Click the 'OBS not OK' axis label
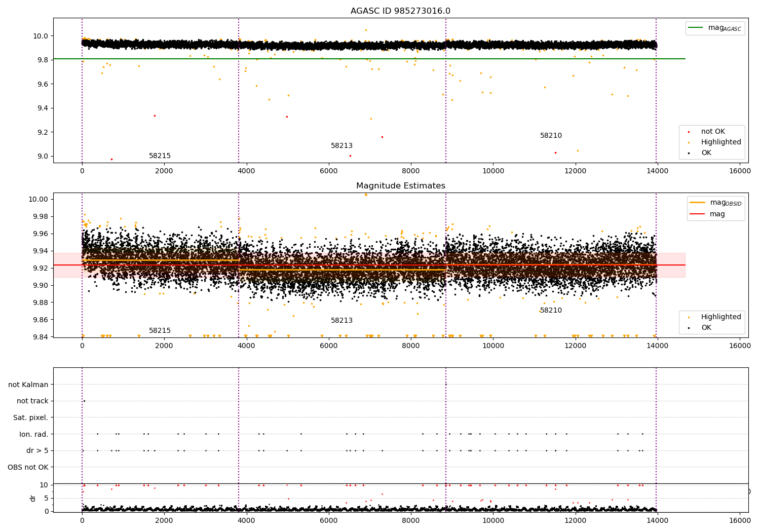760x532 pixels. point(28,467)
